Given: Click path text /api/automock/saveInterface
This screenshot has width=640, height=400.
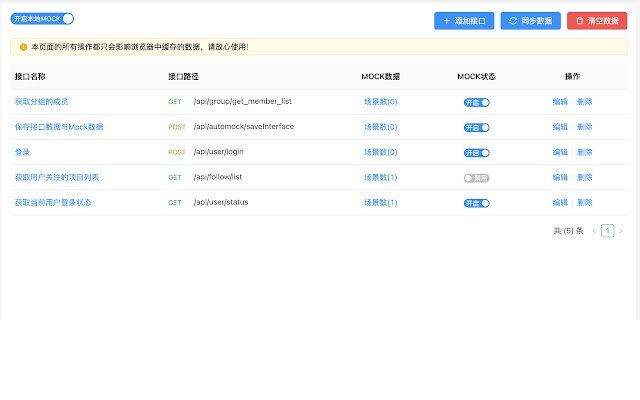Looking at the screenshot, I should click(244, 127).
